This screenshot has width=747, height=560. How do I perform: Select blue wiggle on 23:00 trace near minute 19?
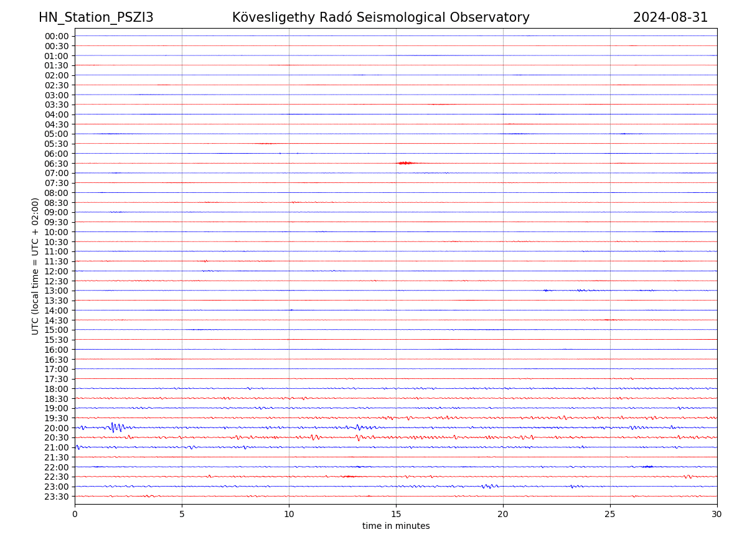(x=489, y=486)
